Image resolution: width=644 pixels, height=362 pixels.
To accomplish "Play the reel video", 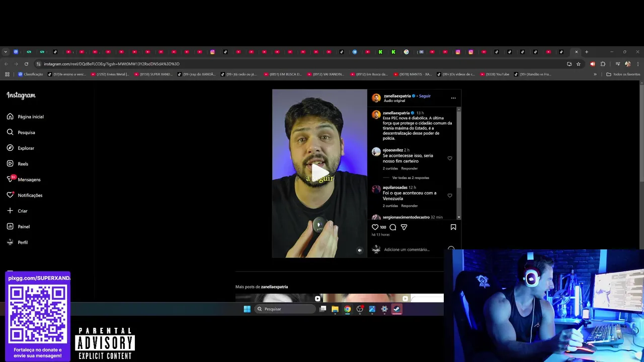I will 319,173.
